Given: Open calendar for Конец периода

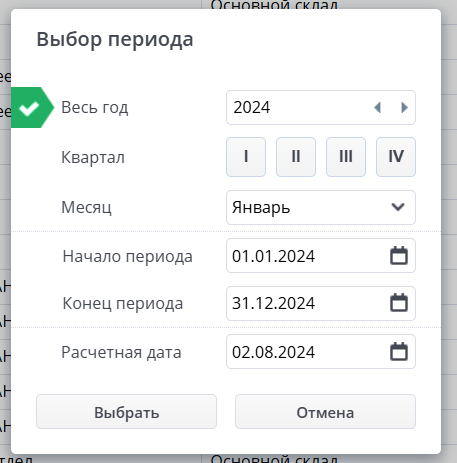Looking at the screenshot, I should point(399,303).
